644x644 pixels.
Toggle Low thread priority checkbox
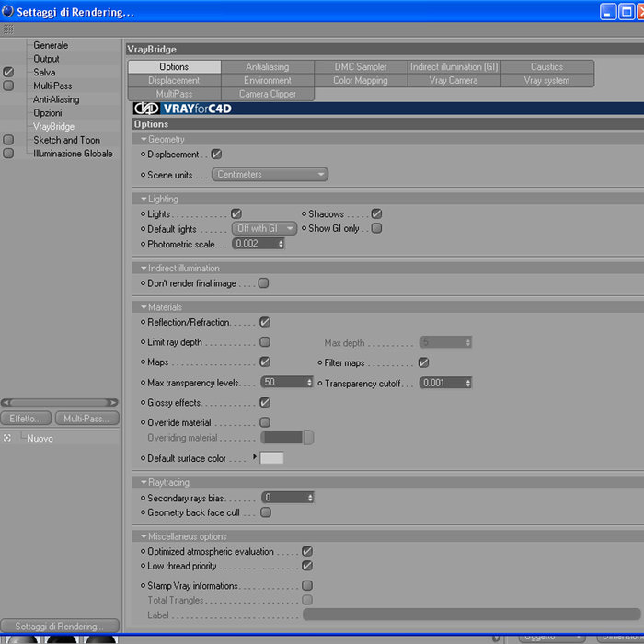click(307, 566)
